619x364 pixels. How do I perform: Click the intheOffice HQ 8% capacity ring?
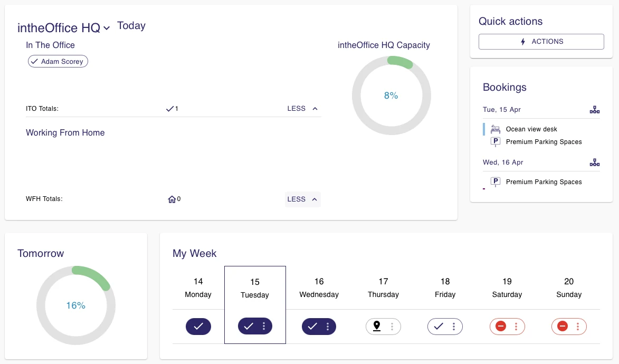pyautogui.click(x=391, y=95)
